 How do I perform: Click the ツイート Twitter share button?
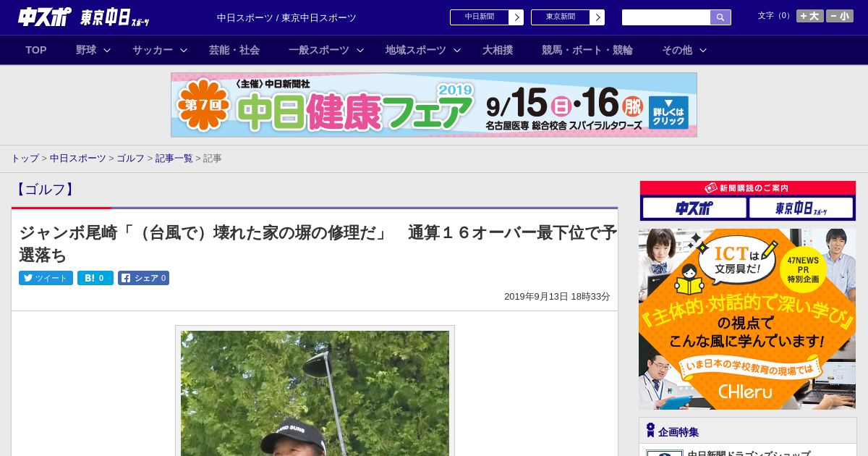46,278
